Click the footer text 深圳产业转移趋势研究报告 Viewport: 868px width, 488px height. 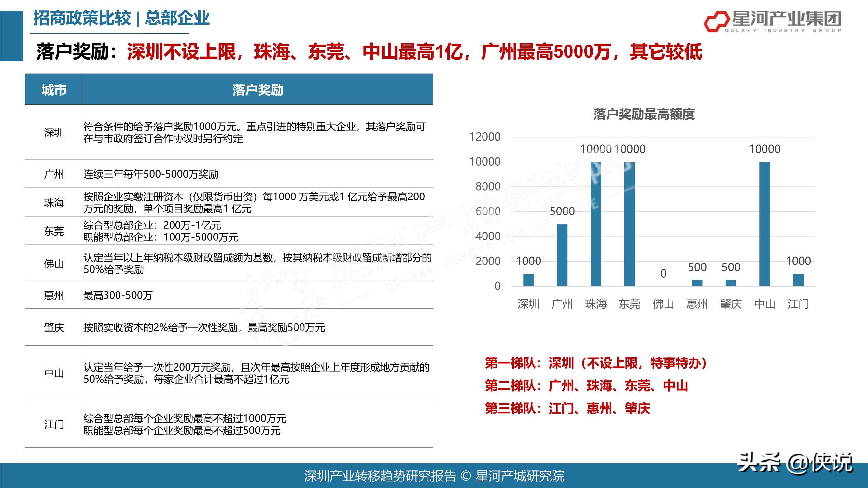point(380,476)
